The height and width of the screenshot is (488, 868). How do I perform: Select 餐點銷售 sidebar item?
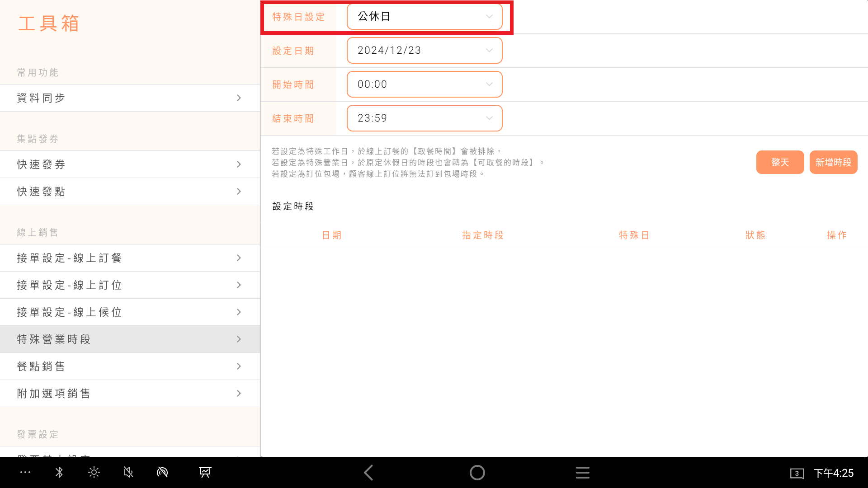[130, 366]
